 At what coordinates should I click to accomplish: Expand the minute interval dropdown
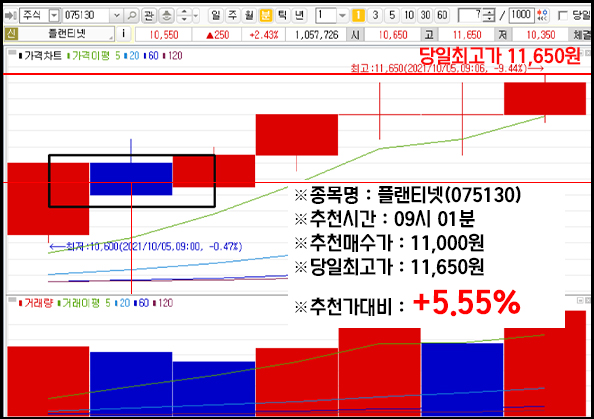coord(342,16)
